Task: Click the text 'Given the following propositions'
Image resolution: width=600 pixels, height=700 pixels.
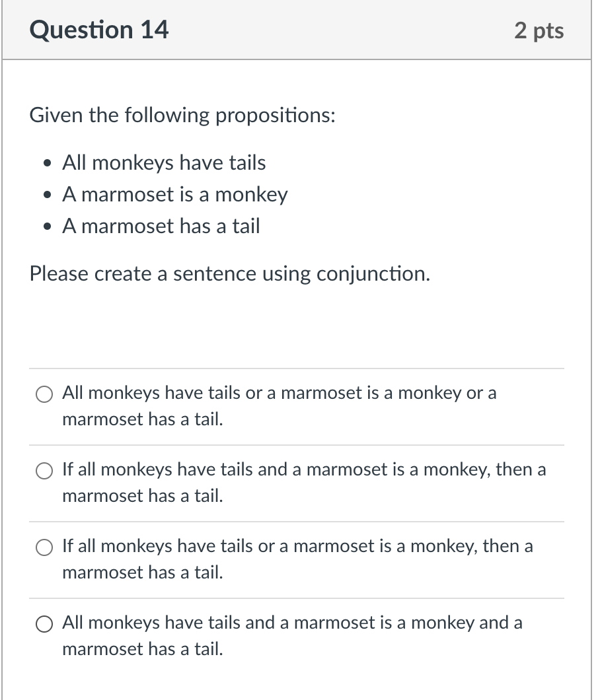Action: [182, 115]
